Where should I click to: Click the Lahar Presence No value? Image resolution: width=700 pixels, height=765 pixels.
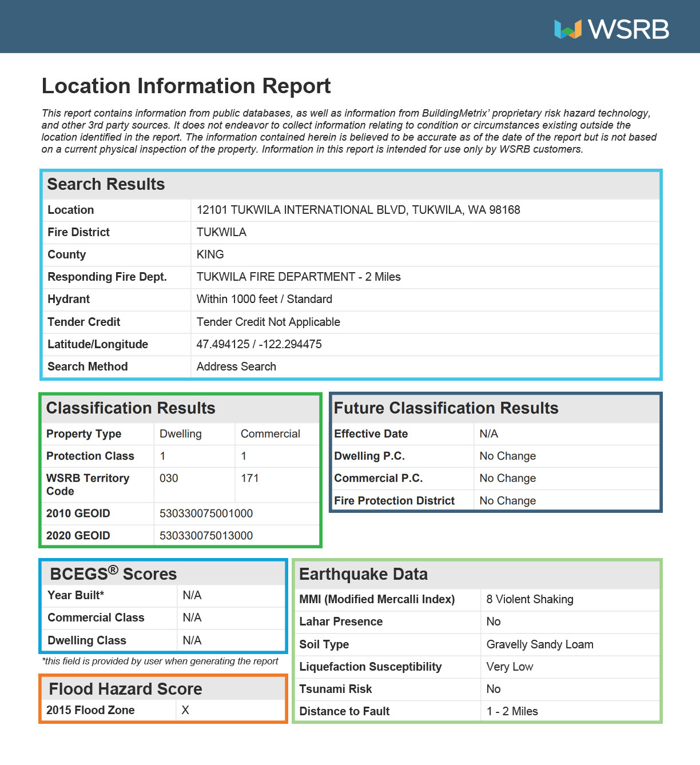click(494, 621)
